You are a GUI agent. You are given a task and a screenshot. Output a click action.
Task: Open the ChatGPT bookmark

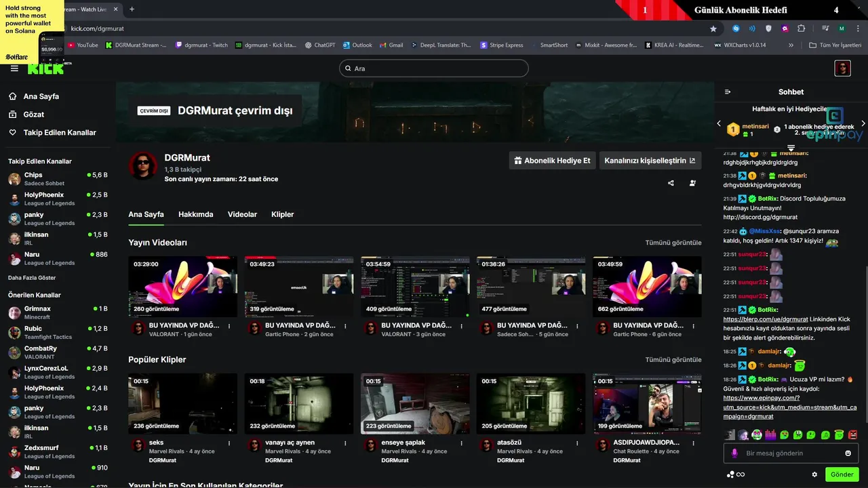(x=319, y=45)
